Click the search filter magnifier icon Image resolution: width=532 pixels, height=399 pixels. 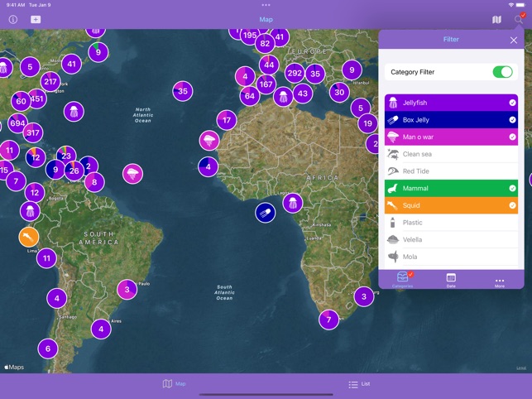click(x=519, y=19)
